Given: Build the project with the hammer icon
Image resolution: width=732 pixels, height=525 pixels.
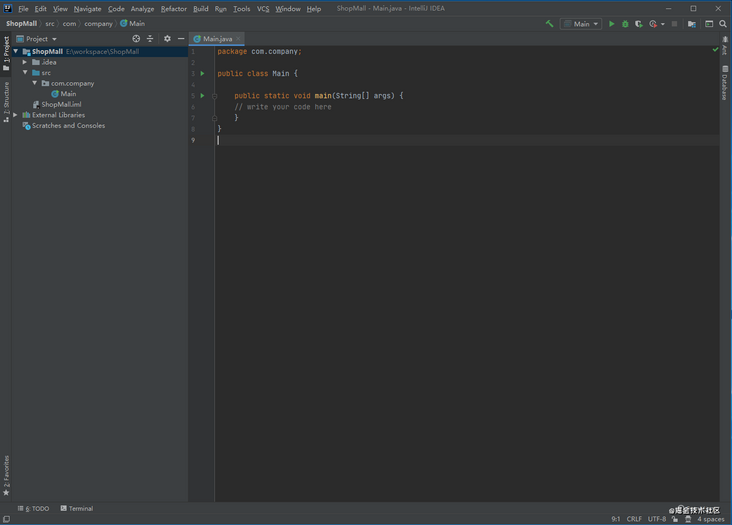Looking at the screenshot, I should [x=549, y=24].
